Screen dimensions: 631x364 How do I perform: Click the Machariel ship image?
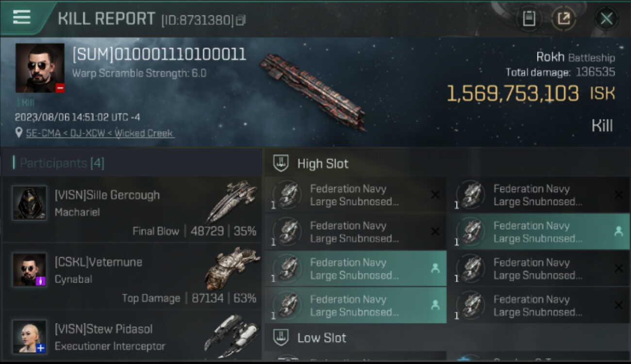pos(232,201)
